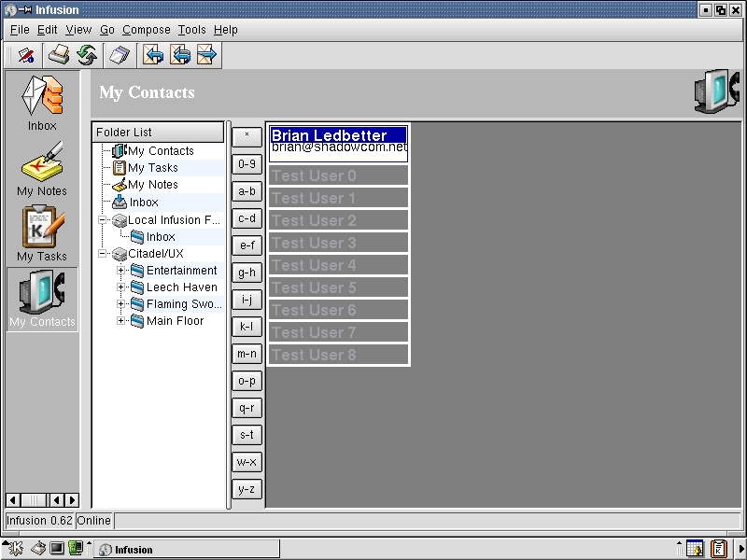
Task: Click the * all-contacts filter button
Action: pyautogui.click(x=247, y=137)
